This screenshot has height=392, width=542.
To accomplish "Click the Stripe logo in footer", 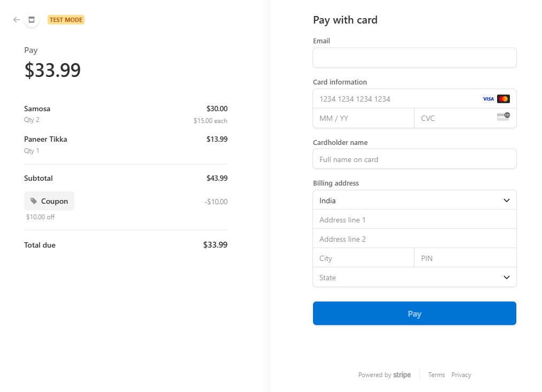I will tap(402, 375).
